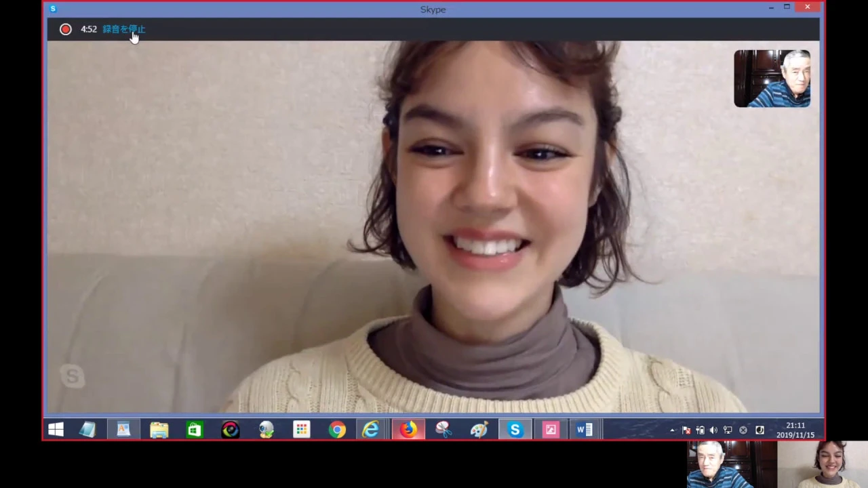Screen dimensions: 868x488
Task: Open the volume speaker tray icon
Action: (x=713, y=430)
